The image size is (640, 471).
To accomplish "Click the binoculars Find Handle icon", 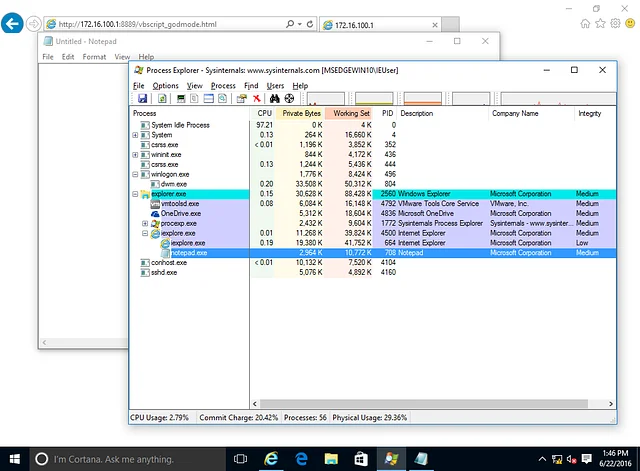I will (x=273, y=99).
